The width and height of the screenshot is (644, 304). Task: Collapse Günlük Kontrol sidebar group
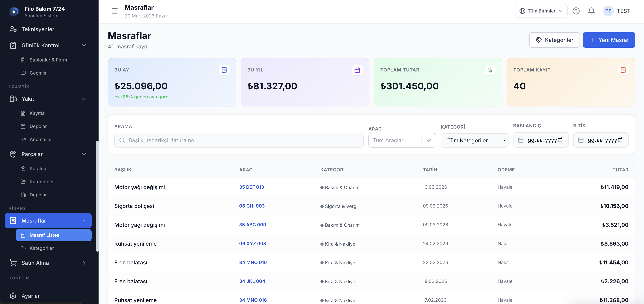coord(84,45)
